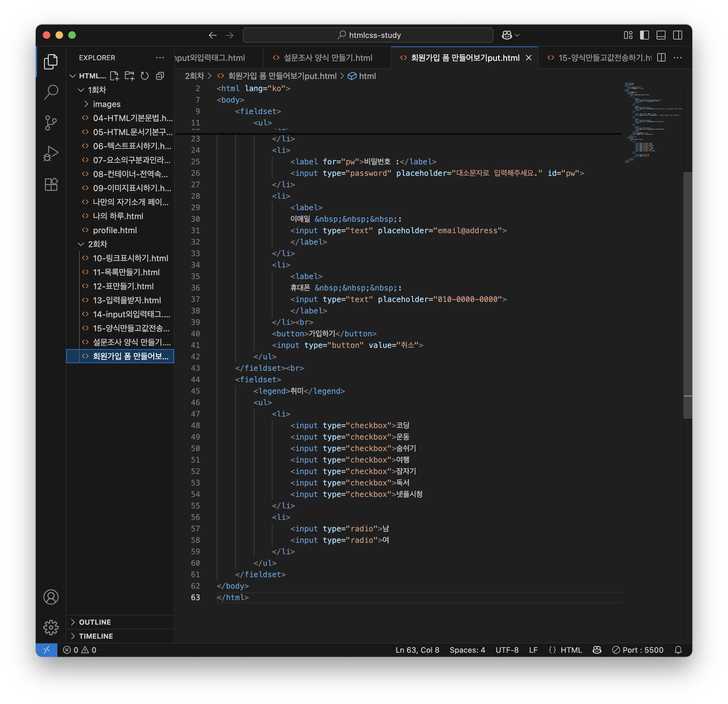Open the Extensions view
The height and width of the screenshot is (704, 728).
(51, 184)
